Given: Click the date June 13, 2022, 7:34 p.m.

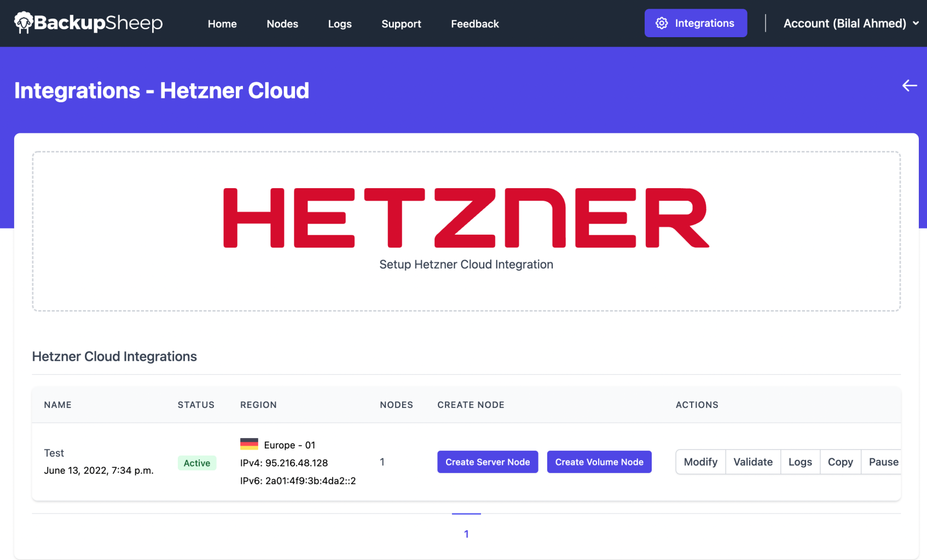Looking at the screenshot, I should click(99, 470).
